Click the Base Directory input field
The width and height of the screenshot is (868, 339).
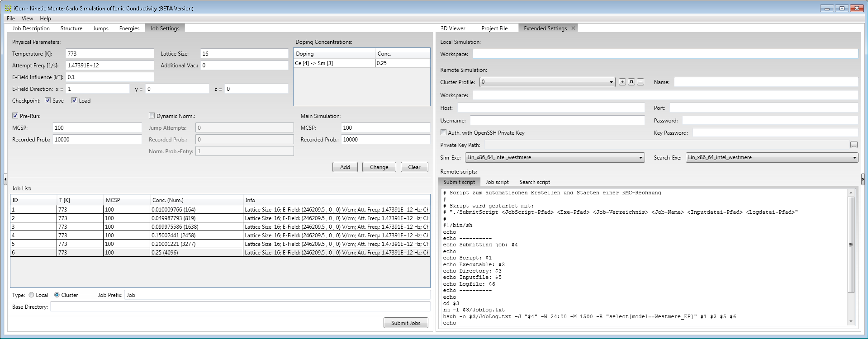[x=240, y=306]
